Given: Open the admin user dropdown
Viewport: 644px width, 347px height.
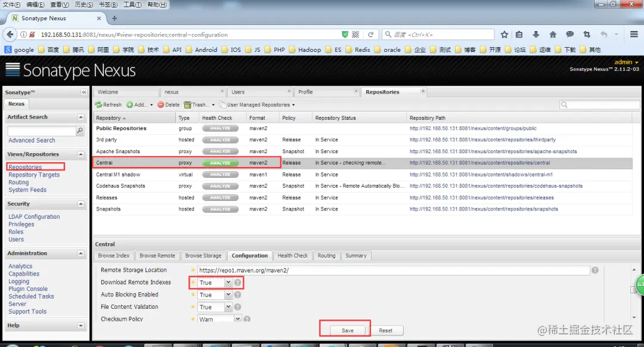Looking at the screenshot, I should pyautogui.click(x=626, y=62).
